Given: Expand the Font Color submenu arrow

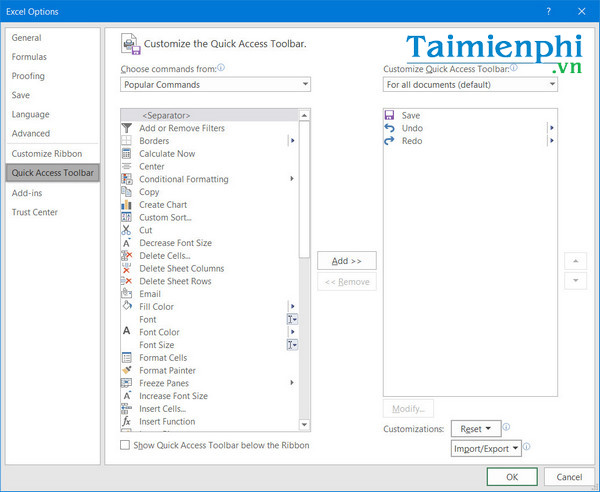Looking at the screenshot, I should point(292,332).
